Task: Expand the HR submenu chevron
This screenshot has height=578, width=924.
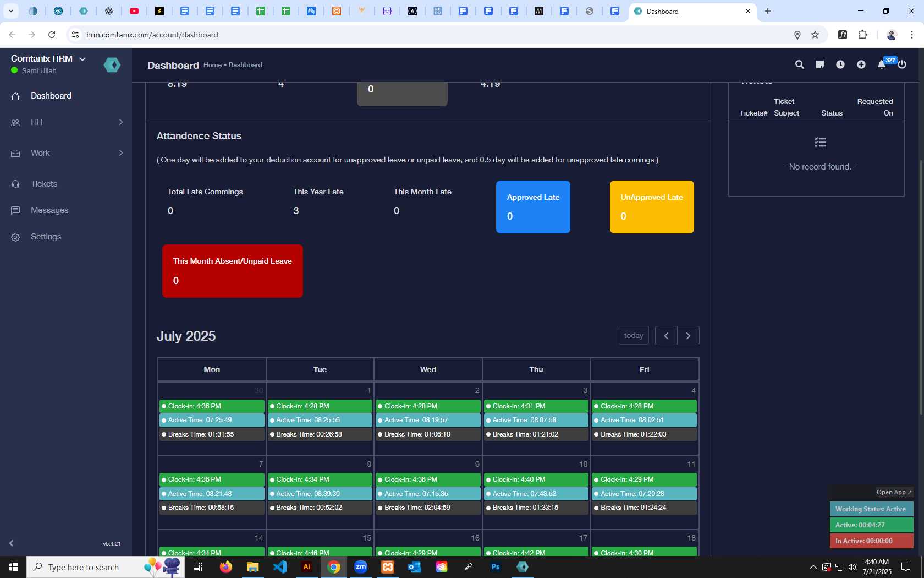Action: (x=121, y=122)
